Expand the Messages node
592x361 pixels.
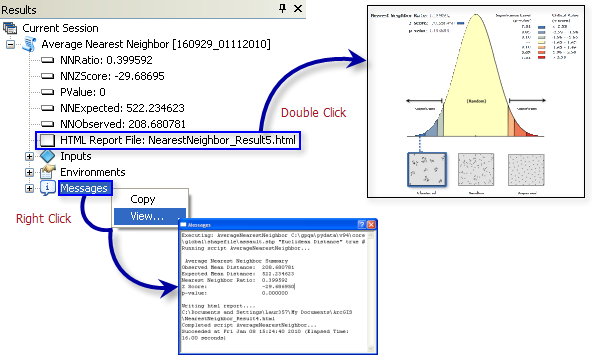[x=29, y=188]
